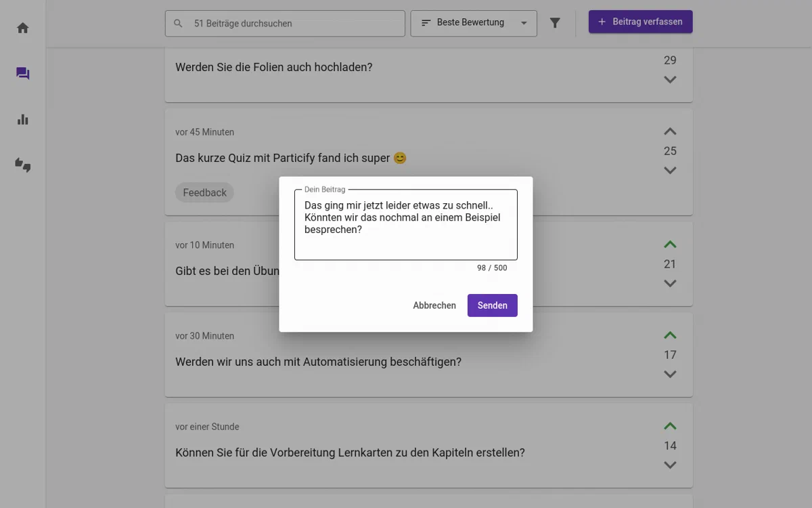Screen dimensions: 812x508
Task: Select the Feedback tag chip
Action: (204, 192)
